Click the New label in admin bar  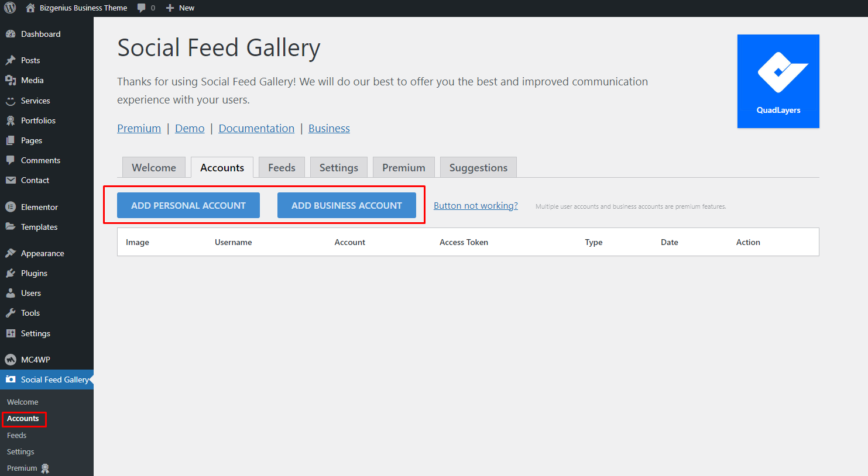point(187,8)
